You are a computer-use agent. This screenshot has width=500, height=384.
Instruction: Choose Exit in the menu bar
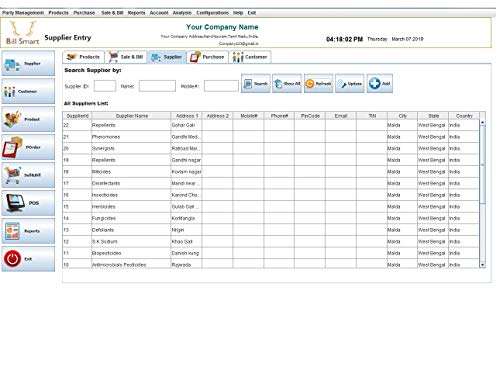point(252,13)
